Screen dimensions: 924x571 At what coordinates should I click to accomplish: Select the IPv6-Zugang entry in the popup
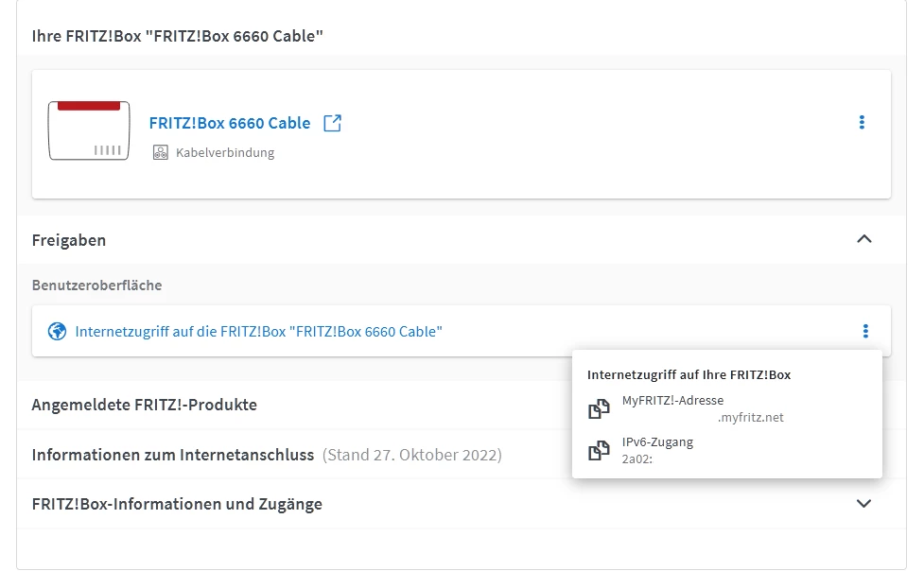657,442
